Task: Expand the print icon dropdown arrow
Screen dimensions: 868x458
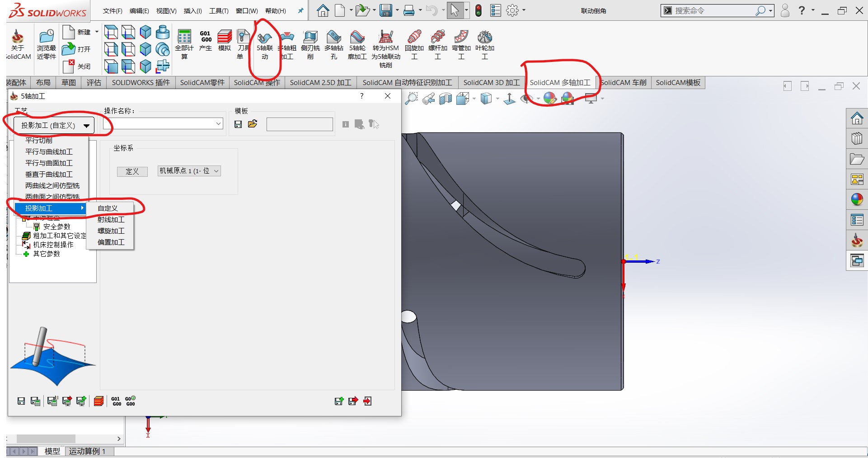Action: (x=420, y=10)
